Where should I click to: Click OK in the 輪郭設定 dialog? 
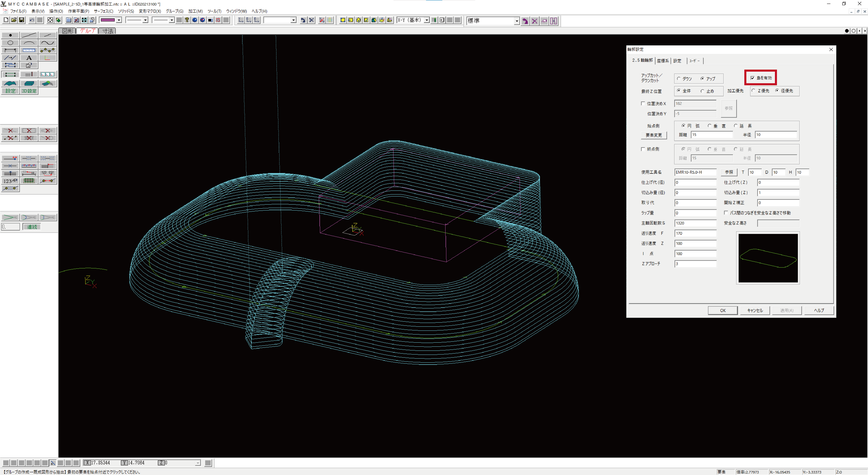pyautogui.click(x=723, y=310)
